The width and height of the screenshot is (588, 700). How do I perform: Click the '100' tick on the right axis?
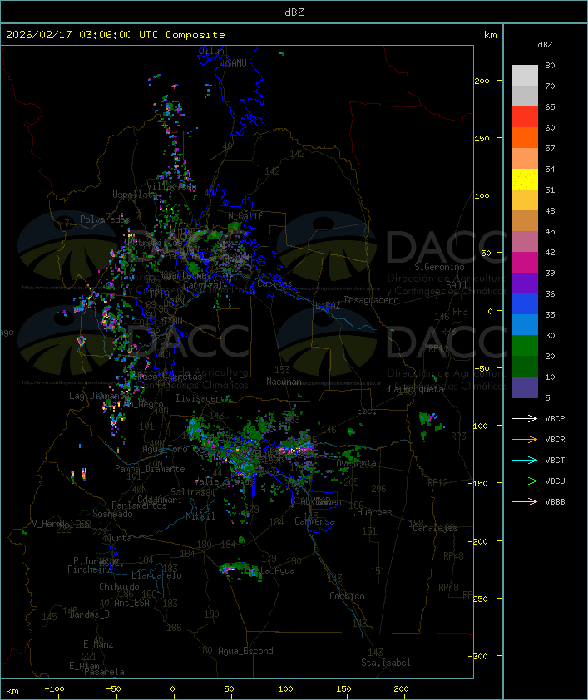(x=482, y=195)
